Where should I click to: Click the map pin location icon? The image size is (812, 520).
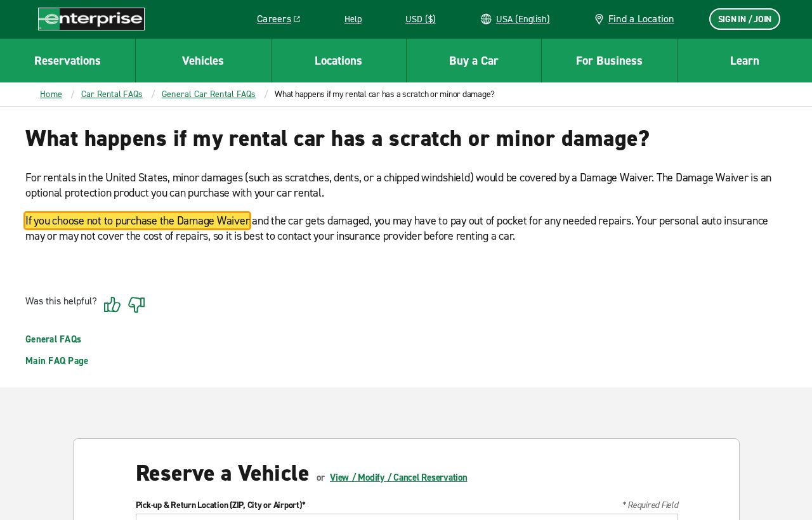599,19
